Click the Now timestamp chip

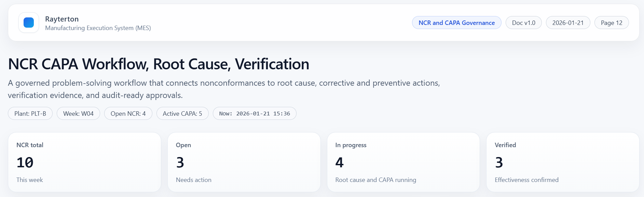click(255, 114)
